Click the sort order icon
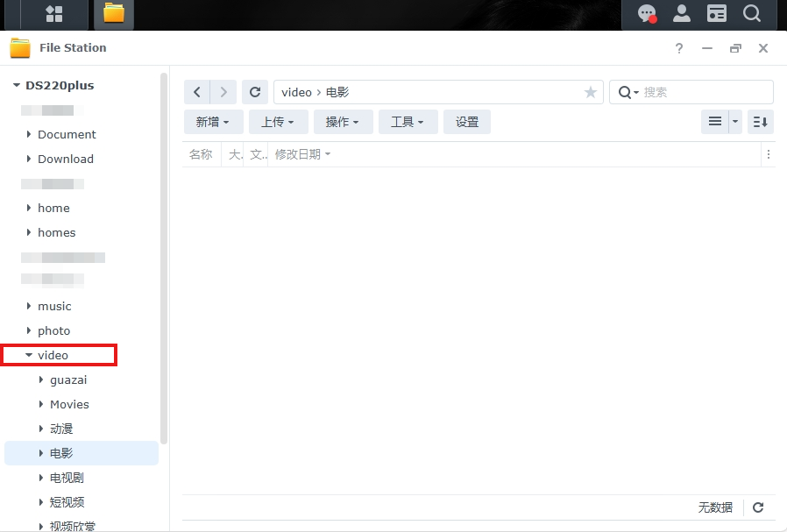Image resolution: width=787 pixels, height=532 pixels. point(760,122)
